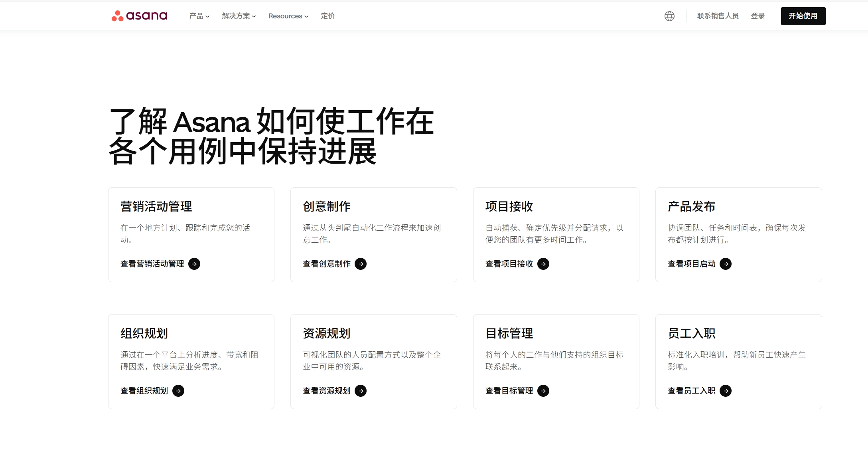
Task: Click arrow icon beside 查看项目启动
Action: (x=726, y=264)
